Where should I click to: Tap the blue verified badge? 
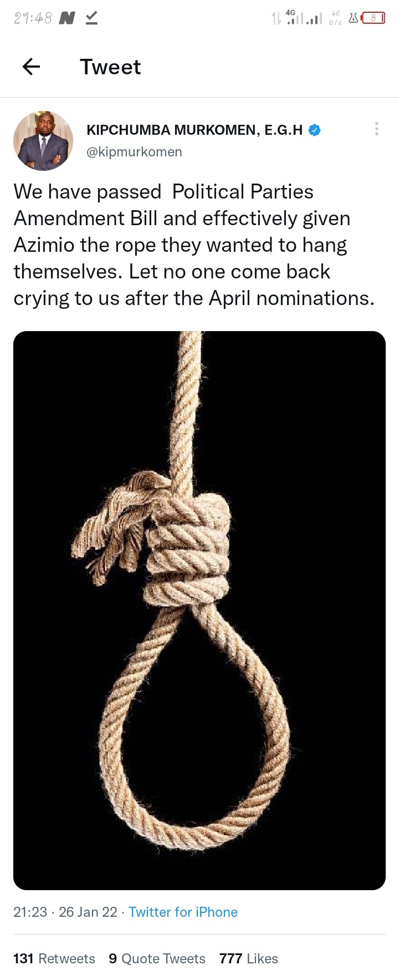coord(314,130)
